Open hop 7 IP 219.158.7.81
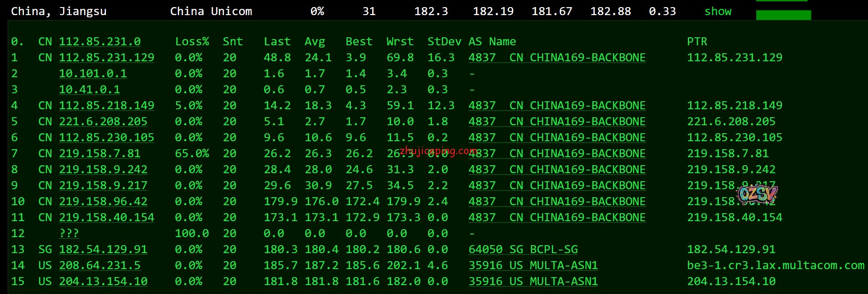The width and height of the screenshot is (868, 294). coord(99,154)
